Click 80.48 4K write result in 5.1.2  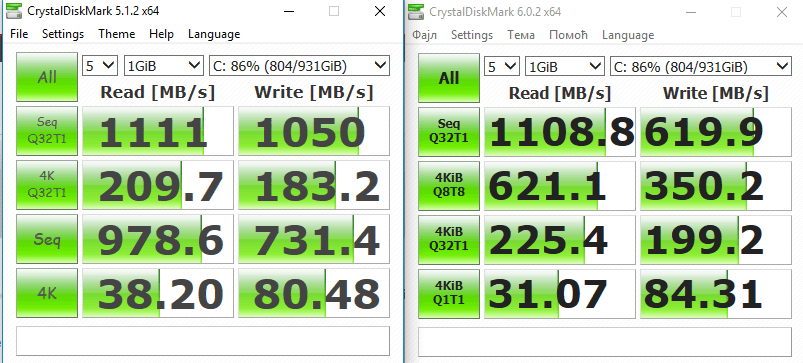(314, 293)
